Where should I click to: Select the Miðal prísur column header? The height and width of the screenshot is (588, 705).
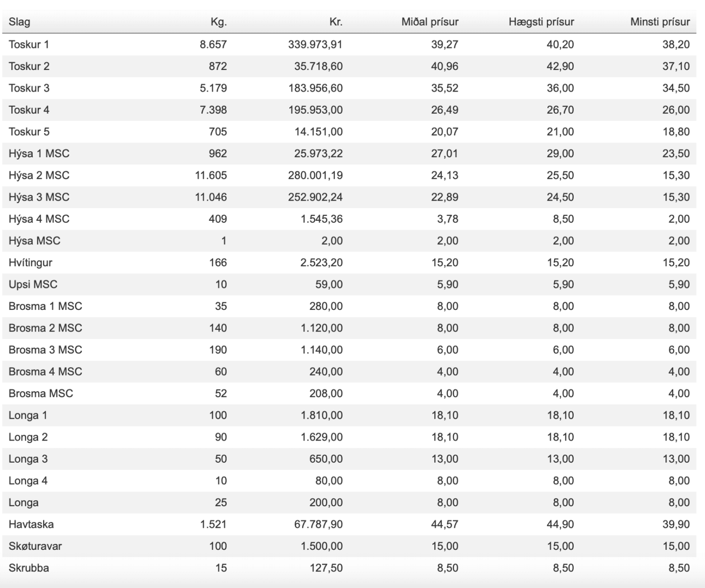tap(430, 22)
